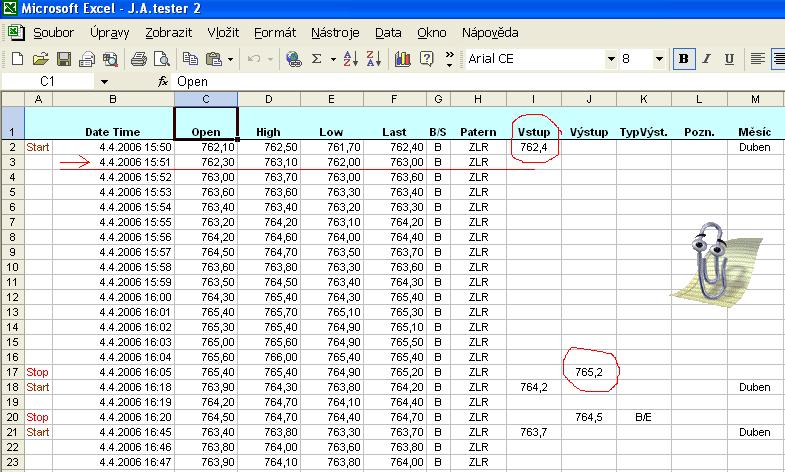This screenshot has width=785, height=472.
Task: Expand the Arial CE font dropdown
Action: point(610,59)
